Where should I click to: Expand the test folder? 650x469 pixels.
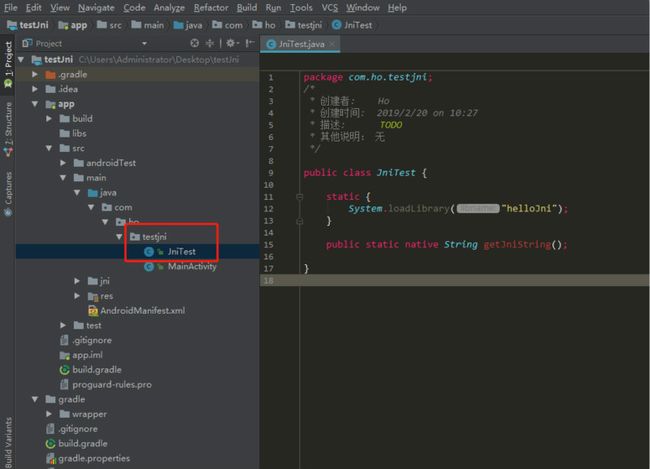(63, 325)
